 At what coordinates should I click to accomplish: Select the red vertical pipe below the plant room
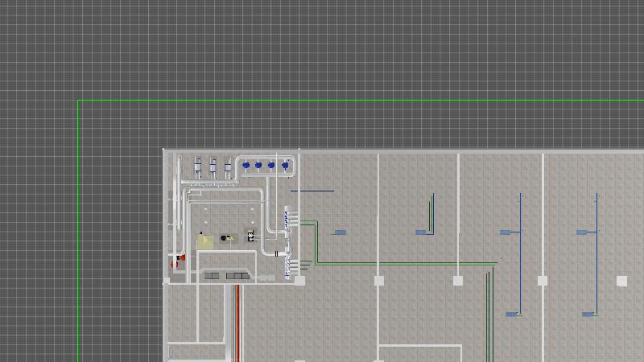coord(237,322)
